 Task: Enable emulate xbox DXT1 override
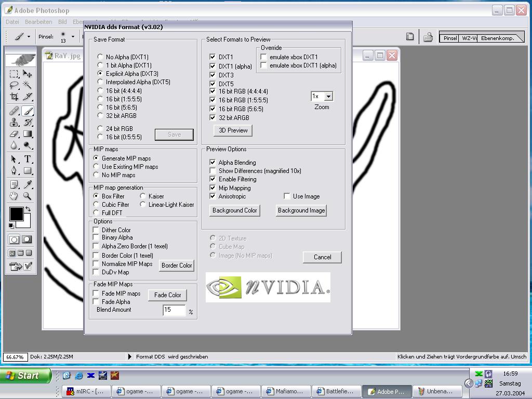point(263,57)
